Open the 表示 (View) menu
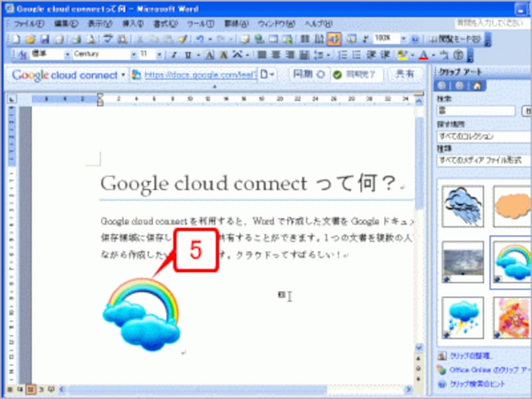 point(100,24)
